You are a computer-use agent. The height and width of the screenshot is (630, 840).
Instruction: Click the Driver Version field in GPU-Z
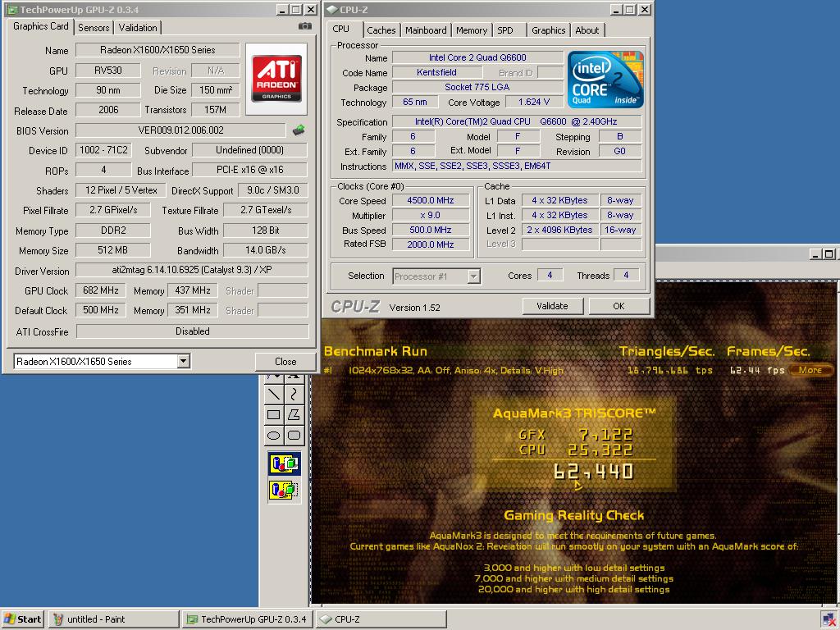click(192, 270)
